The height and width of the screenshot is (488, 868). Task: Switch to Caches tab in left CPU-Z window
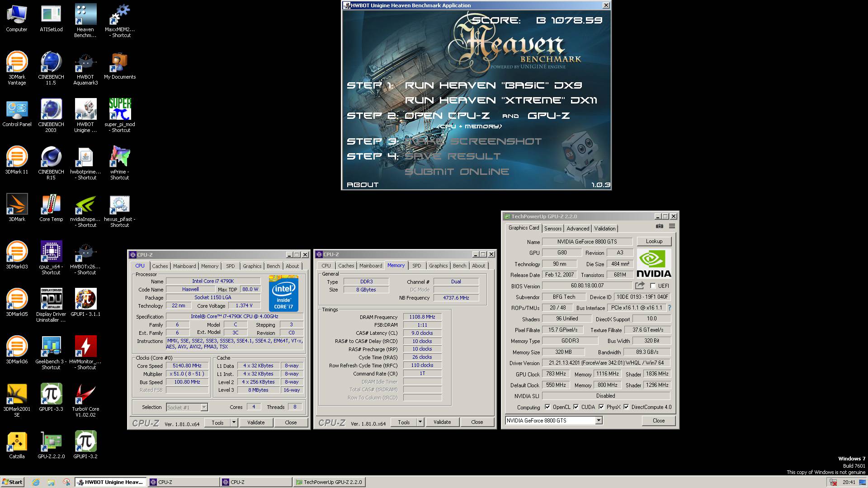[x=160, y=266]
